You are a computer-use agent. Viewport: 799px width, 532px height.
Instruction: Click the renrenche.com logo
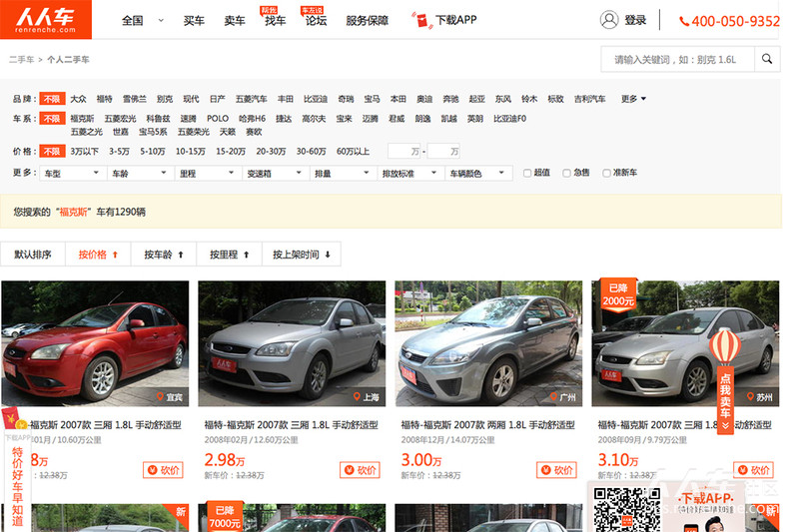[x=46, y=19]
